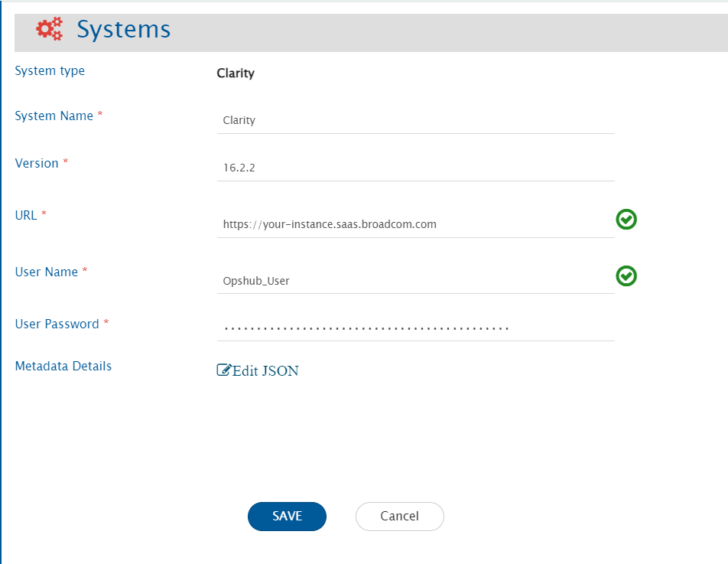Click the User Name label

click(46, 272)
